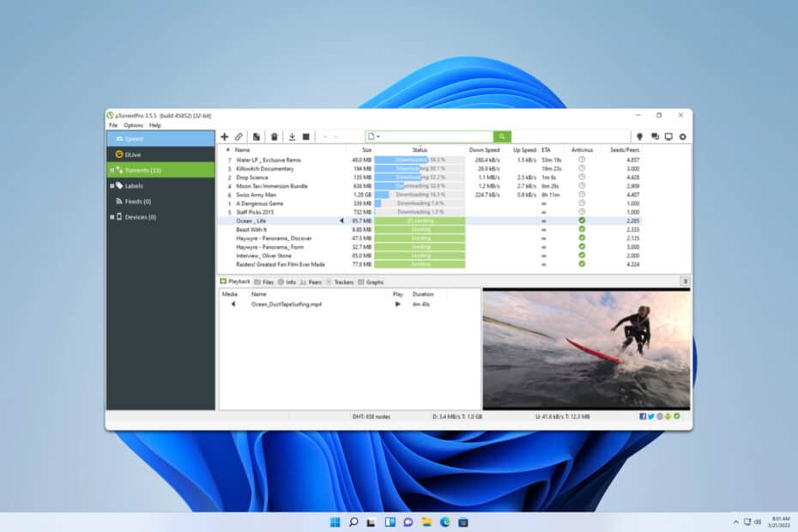Viewport: 798px width, 532px height.
Task: Switch to the Peers tab
Action: click(x=311, y=281)
